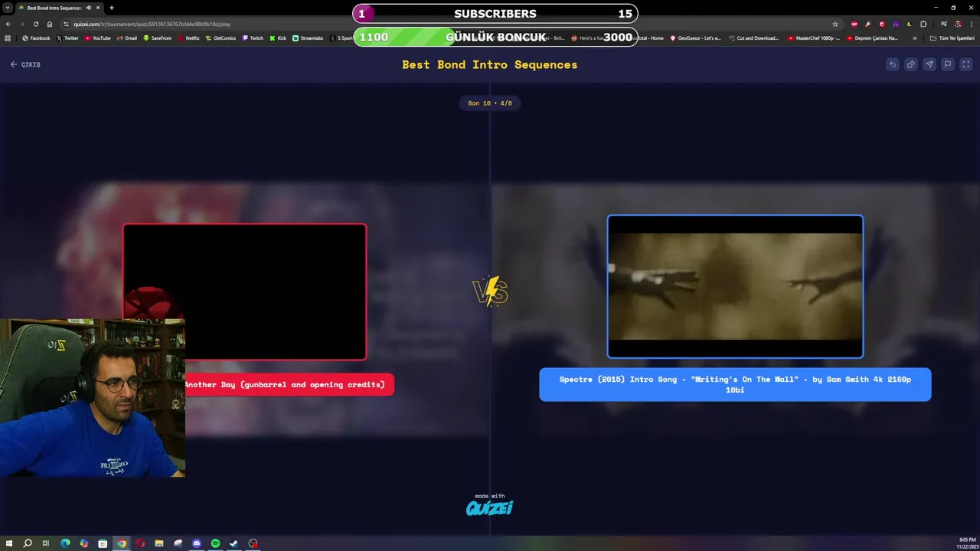Viewport: 980px width, 551px height.
Task: Open Deprem Çantası bookmark
Action: (873, 38)
